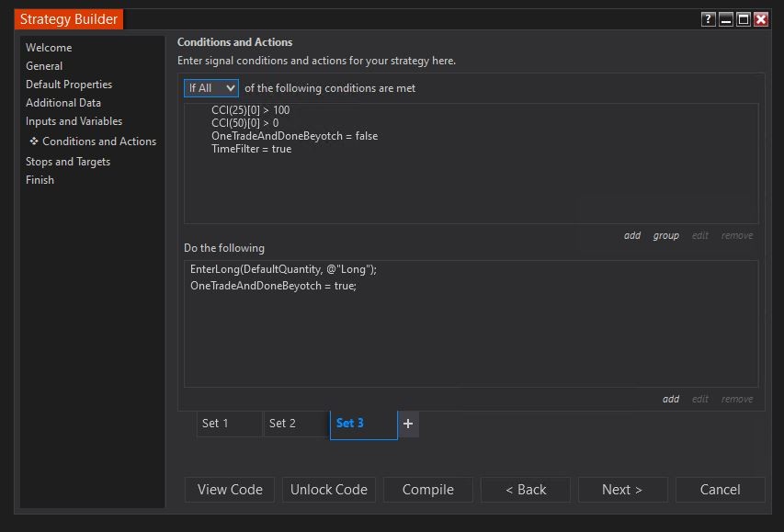The height and width of the screenshot is (532, 784).
Task: Go to Stops and Targets page
Action: click(68, 162)
